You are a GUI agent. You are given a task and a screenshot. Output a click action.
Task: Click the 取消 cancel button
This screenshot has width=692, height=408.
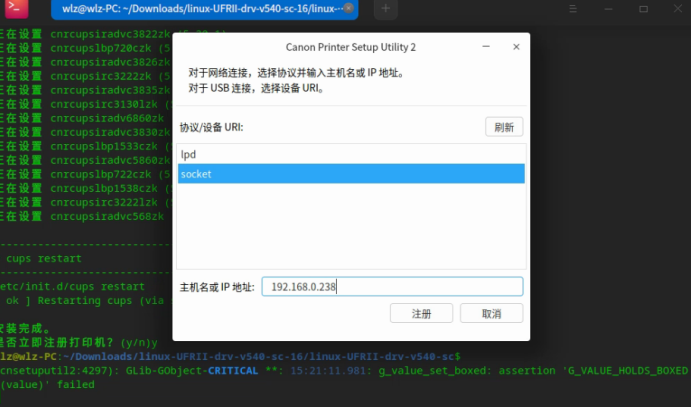(x=491, y=314)
